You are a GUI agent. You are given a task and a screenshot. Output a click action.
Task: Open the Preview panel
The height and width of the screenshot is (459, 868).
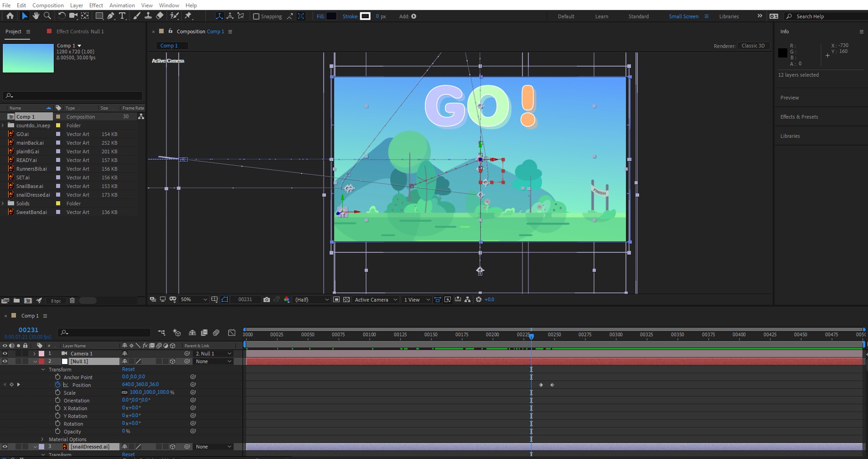click(789, 98)
